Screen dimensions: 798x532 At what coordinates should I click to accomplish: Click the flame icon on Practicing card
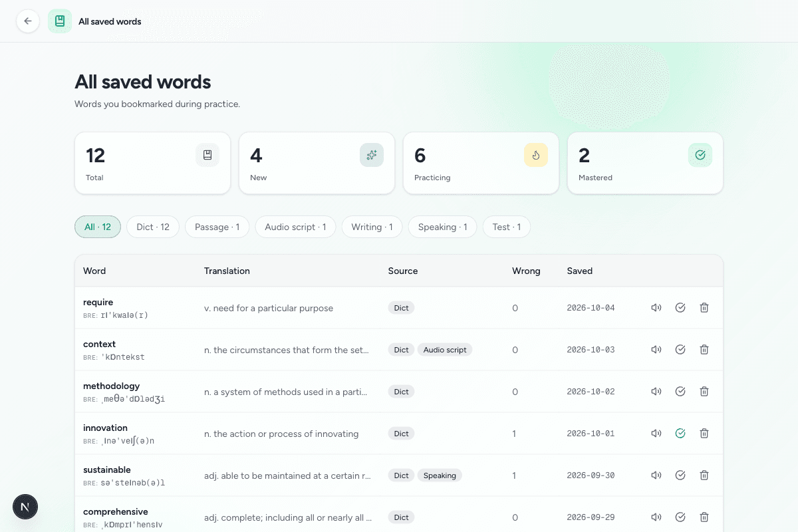click(x=536, y=155)
